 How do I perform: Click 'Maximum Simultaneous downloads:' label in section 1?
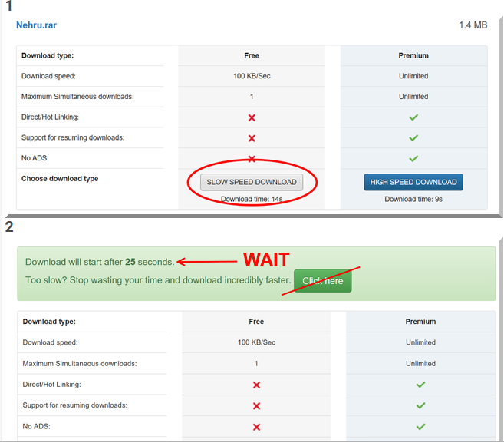(x=77, y=97)
